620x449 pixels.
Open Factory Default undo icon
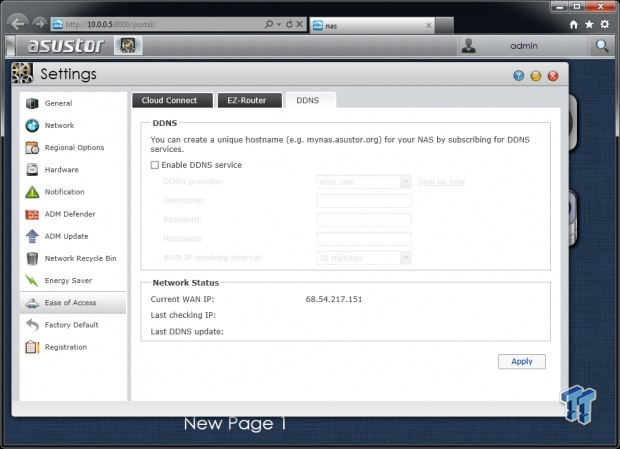[x=32, y=325]
